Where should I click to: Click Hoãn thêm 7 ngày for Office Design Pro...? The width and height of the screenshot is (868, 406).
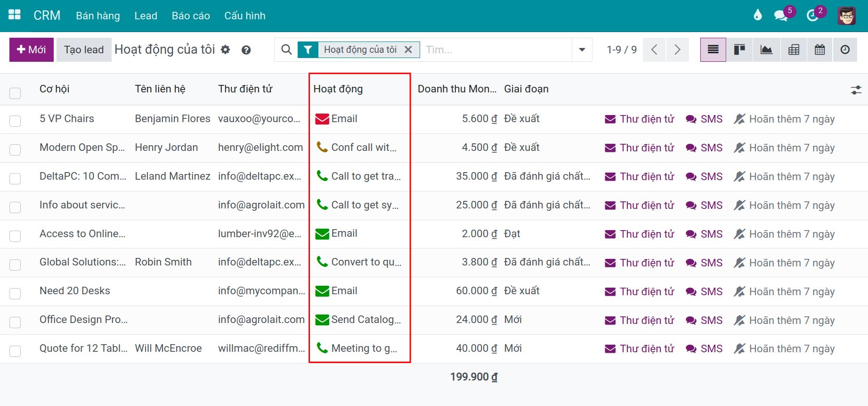[x=784, y=320]
